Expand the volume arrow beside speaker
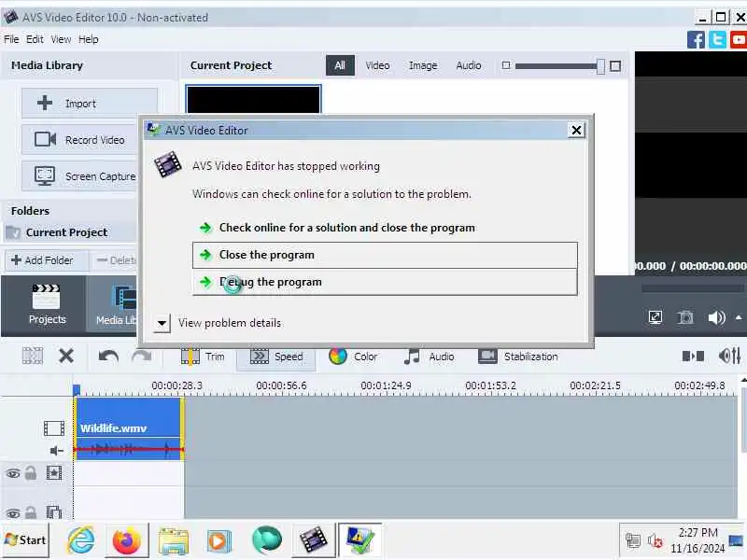747x560 pixels. click(739, 317)
